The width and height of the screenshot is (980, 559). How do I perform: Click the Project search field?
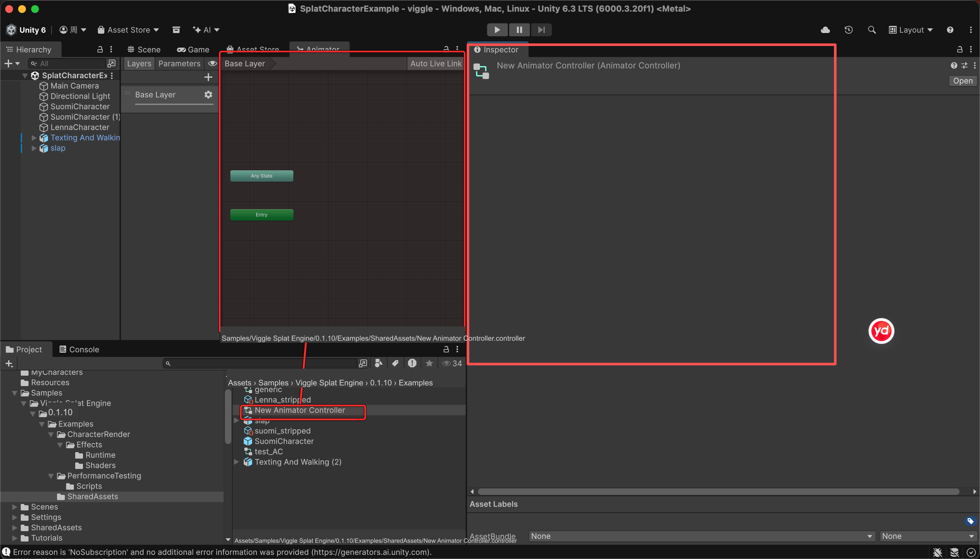point(261,363)
